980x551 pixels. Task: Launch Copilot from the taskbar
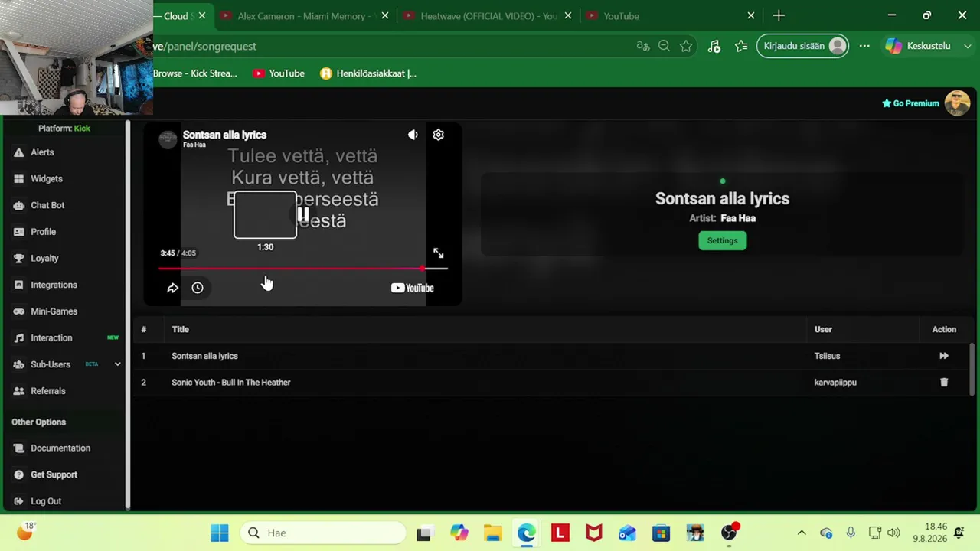(x=459, y=533)
